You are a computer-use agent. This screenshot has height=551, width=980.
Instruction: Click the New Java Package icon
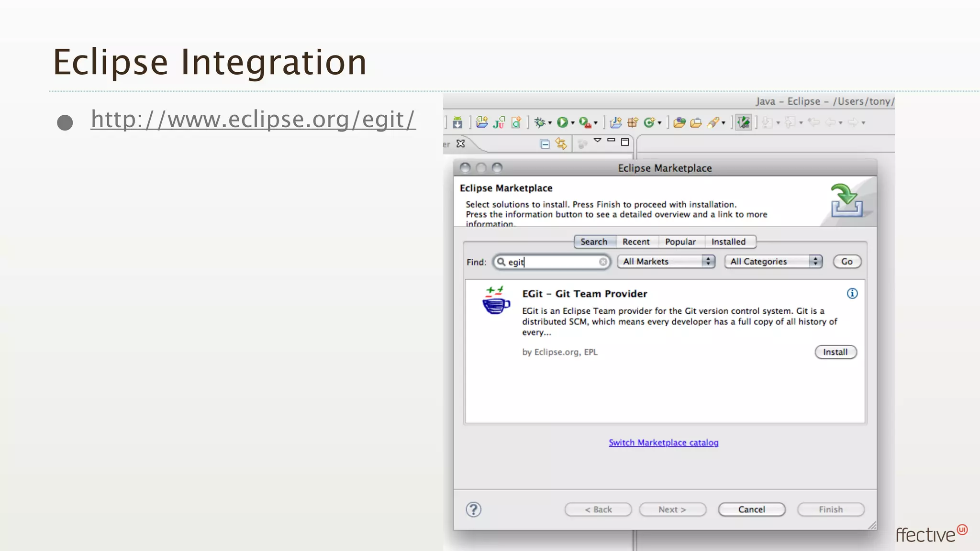point(633,122)
